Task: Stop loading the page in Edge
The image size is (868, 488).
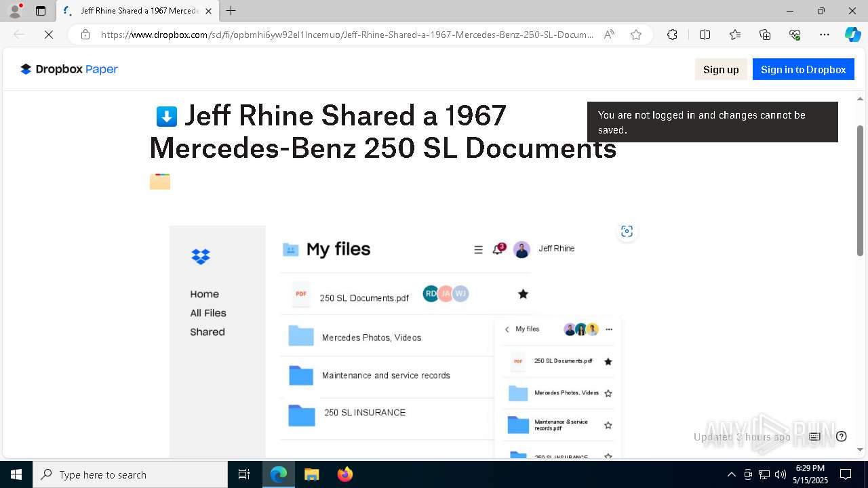Action: pos(49,35)
